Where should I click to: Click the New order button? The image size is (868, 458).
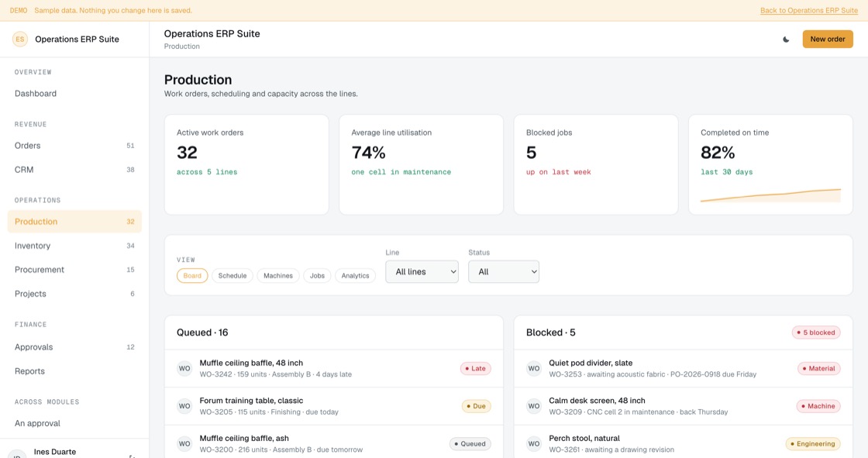coord(828,40)
